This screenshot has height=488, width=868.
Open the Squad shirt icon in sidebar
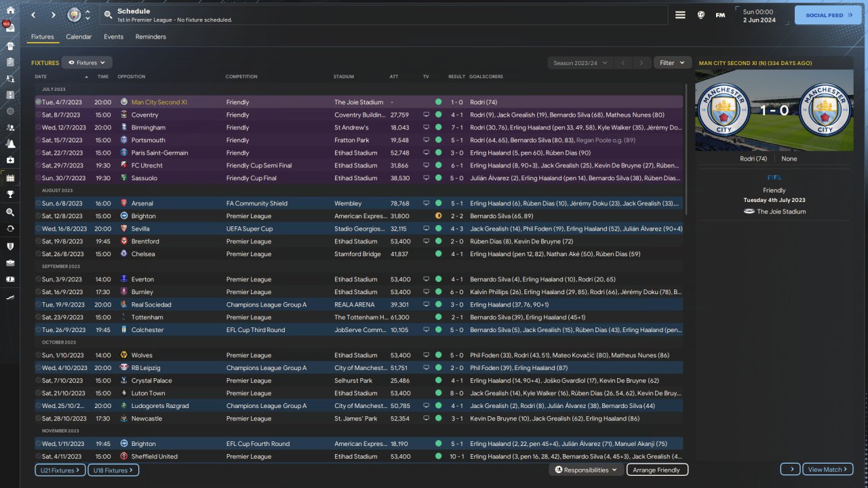10,46
